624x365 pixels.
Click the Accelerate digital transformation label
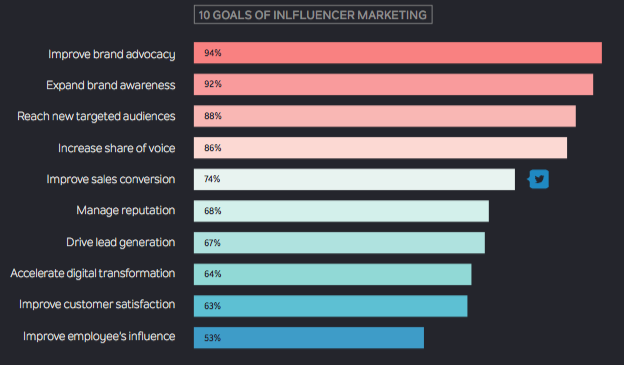click(93, 273)
